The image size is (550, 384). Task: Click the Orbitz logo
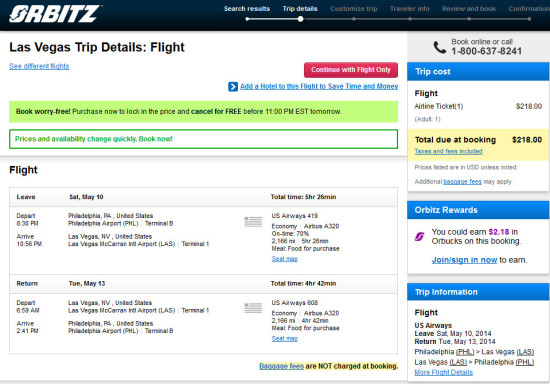55,14
